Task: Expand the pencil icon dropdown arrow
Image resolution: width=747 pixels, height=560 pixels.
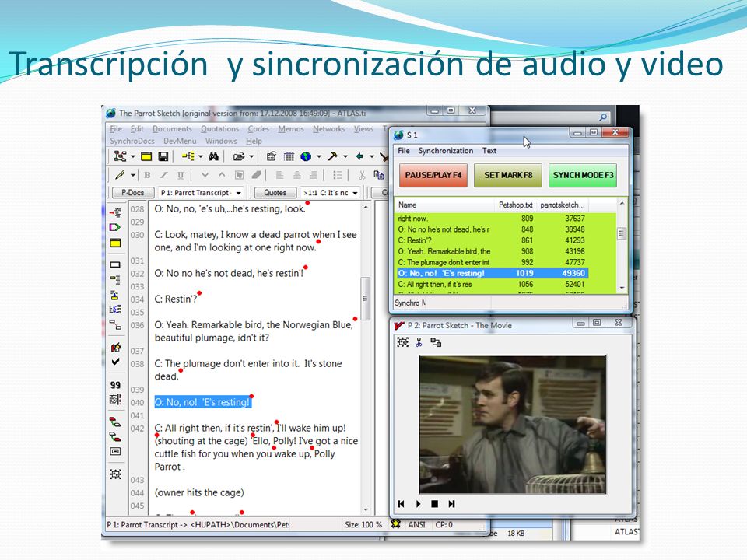Action: [133, 176]
